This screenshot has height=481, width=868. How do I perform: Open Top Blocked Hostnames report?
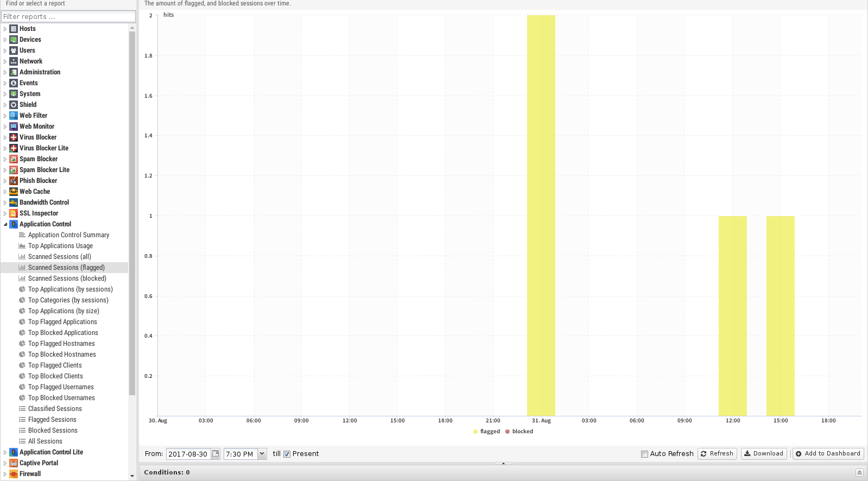pos(62,355)
